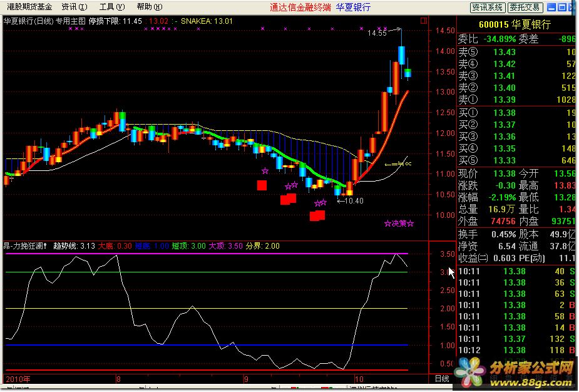Screen dimensions: 579x392
Task: Select the 卖④ 13.42 ask row
Action: point(517,64)
